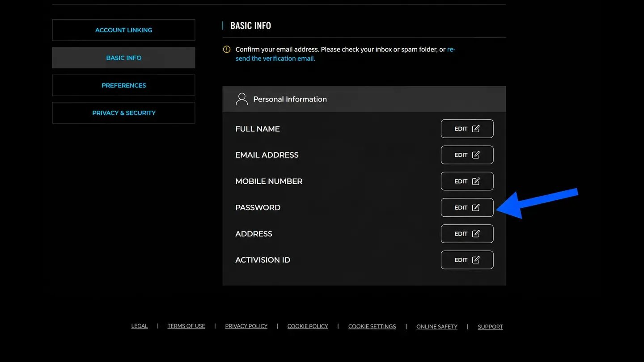This screenshot has height=362, width=644.
Task: Open the Support footer link
Action: point(490,327)
